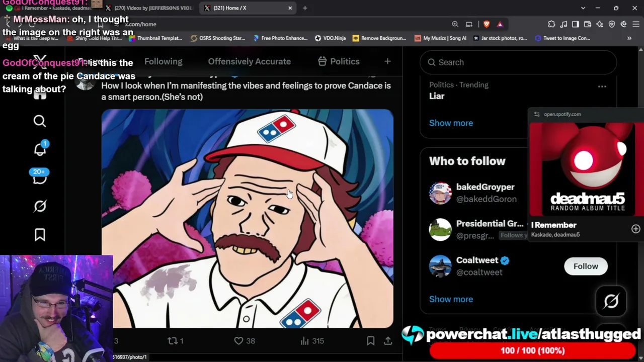Add I Remember track in Spotify popup

tap(636, 229)
